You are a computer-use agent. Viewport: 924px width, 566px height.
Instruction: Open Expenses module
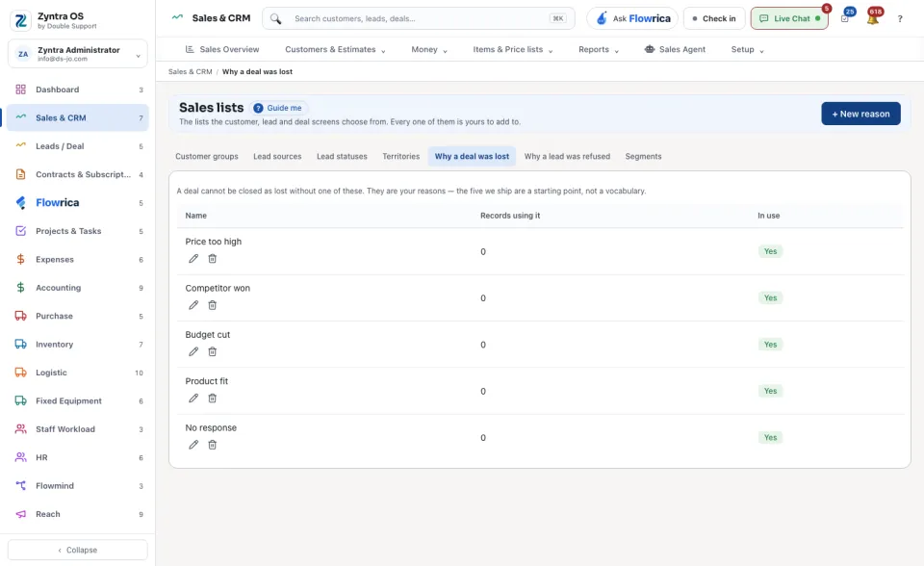coord(78,260)
